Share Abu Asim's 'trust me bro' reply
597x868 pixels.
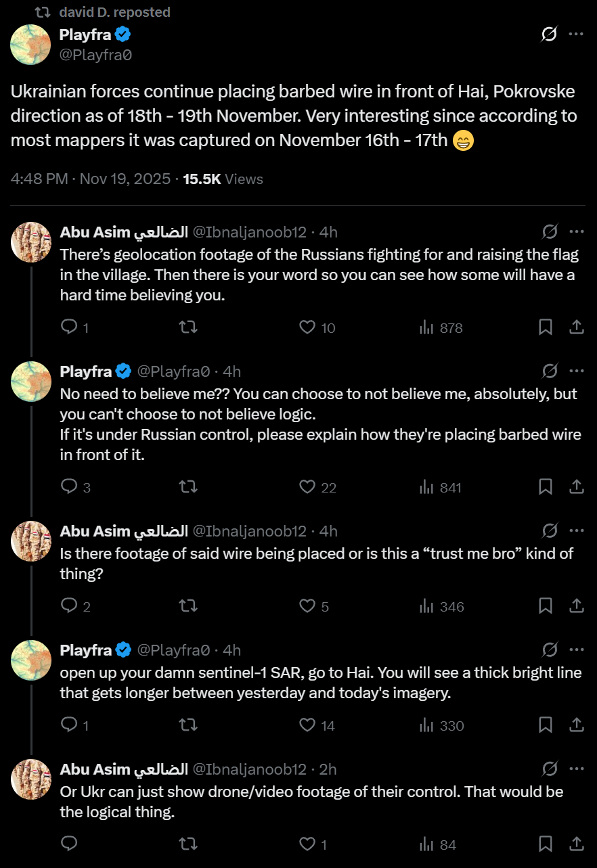pos(576,606)
